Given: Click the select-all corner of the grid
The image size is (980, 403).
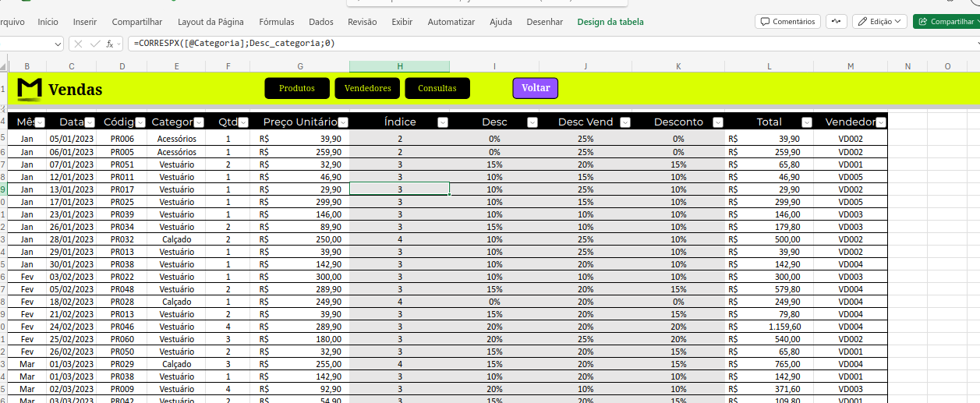Looking at the screenshot, I should tap(4, 66).
